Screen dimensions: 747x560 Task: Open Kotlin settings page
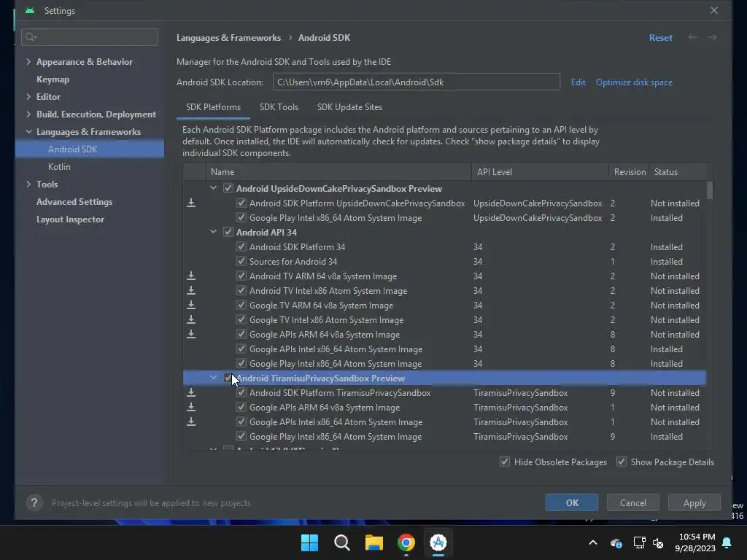point(59,167)
